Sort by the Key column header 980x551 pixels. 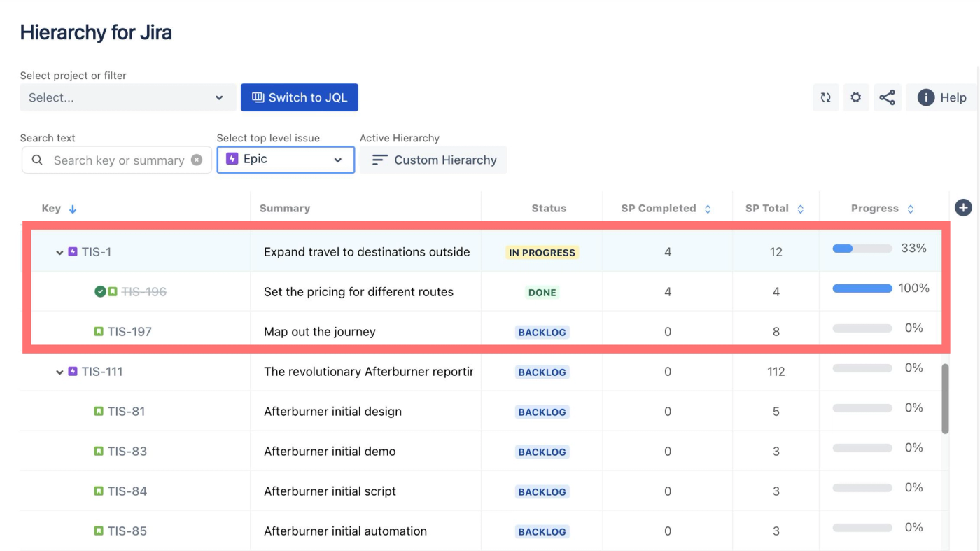[59, 209]
